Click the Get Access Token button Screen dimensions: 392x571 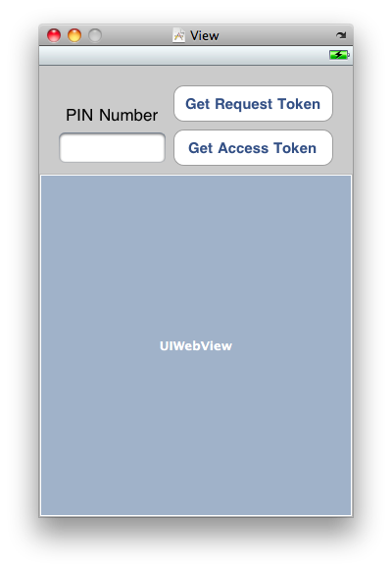tap(253, 148)
